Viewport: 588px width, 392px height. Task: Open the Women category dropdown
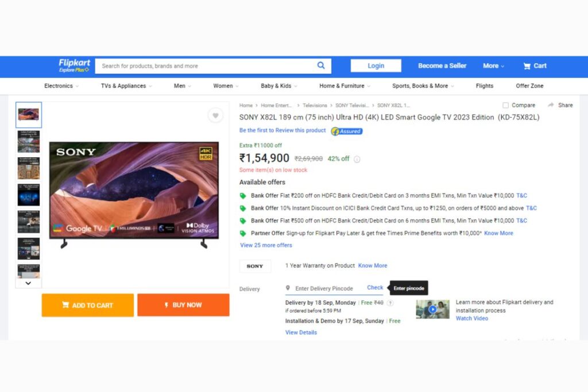(x=226, y=86)
